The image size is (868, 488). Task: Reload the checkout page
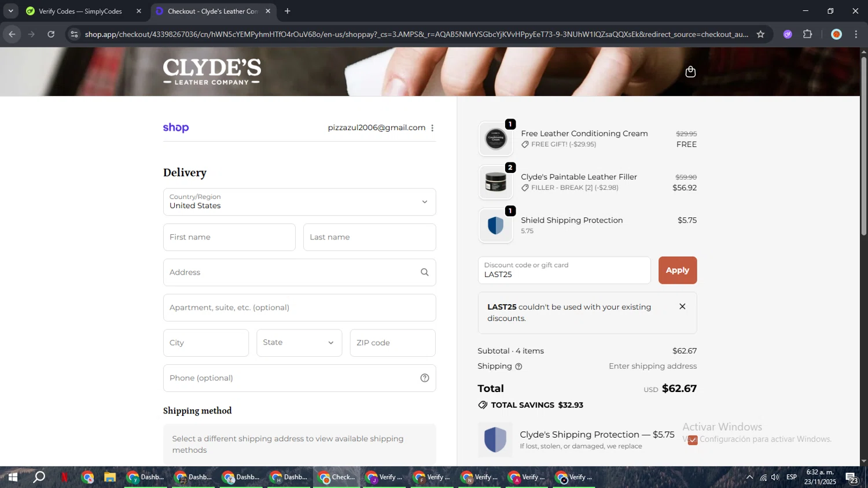(x=51, y=34)
